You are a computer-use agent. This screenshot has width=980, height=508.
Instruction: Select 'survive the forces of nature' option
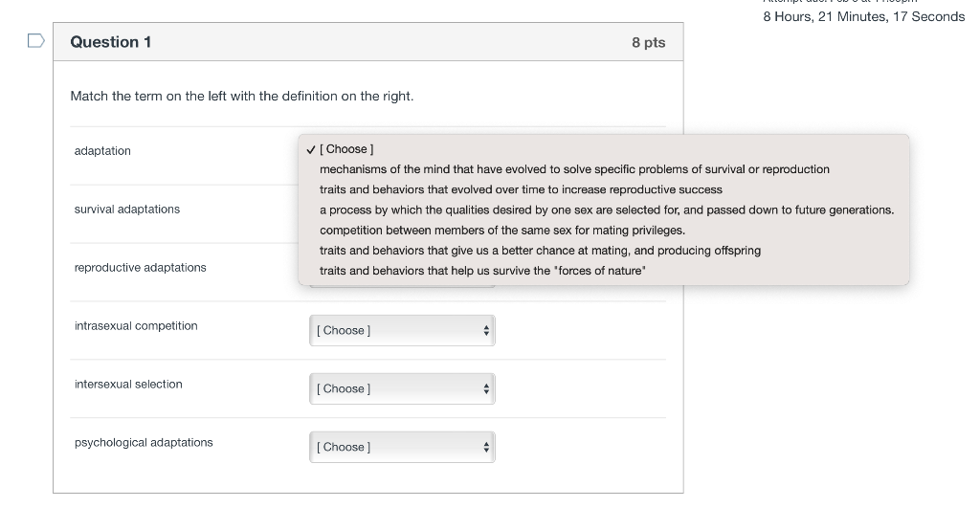[482, 271]
